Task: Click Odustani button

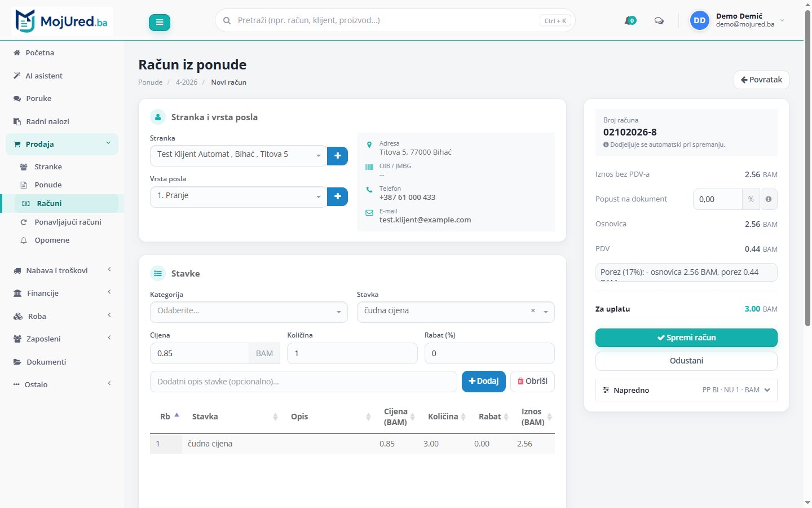Action: tap(686, 361)
